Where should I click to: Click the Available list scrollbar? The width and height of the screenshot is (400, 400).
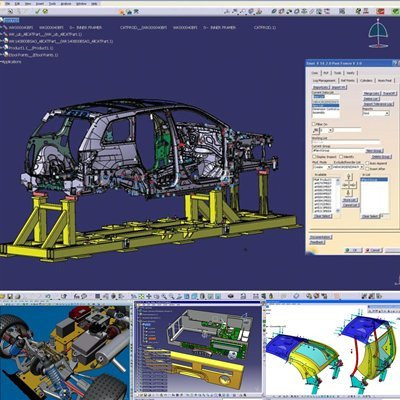pyautogui.click(x=338, y=195)
